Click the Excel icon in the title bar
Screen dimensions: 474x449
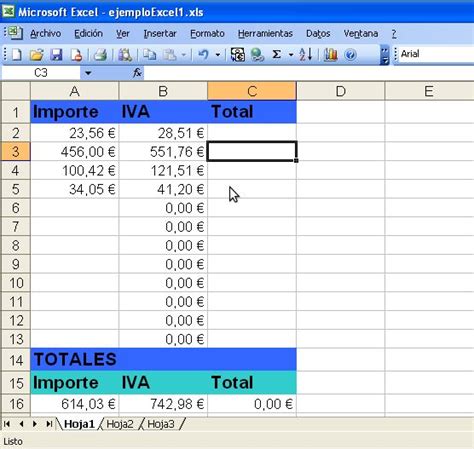9,11
